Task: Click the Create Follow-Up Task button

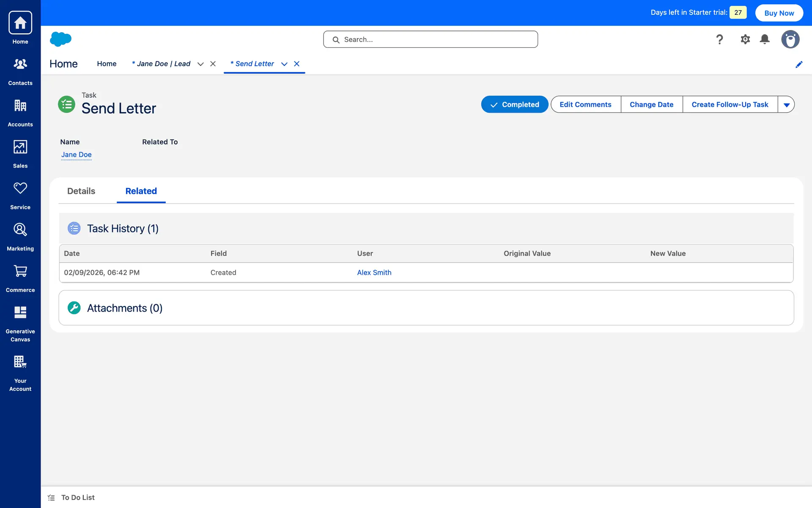Action: pyautogui.click(x=730, y=105)
